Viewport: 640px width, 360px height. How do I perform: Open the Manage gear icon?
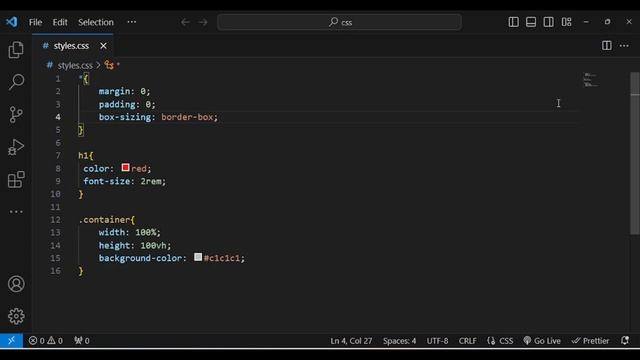tap(16, 316)
